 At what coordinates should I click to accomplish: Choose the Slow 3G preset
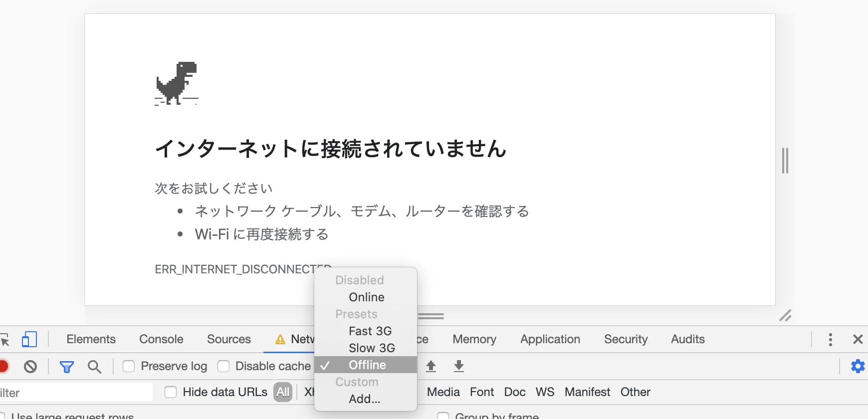pyautogui.click(x=366, y=348)
